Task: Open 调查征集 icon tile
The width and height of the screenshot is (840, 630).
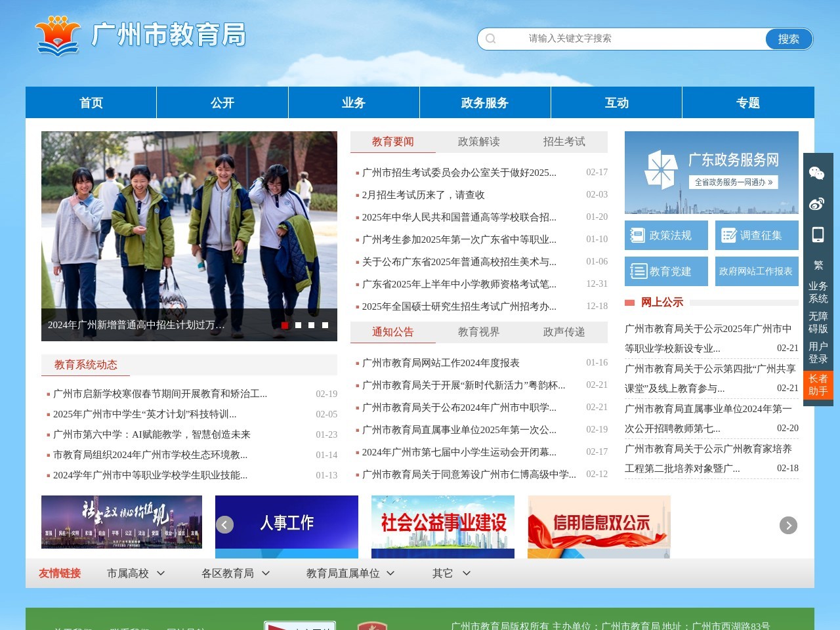Action: (757, 235)
